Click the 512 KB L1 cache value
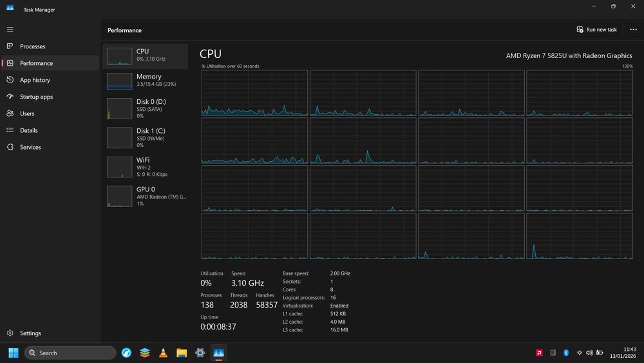644x363 pixels. tap(337, 313)
